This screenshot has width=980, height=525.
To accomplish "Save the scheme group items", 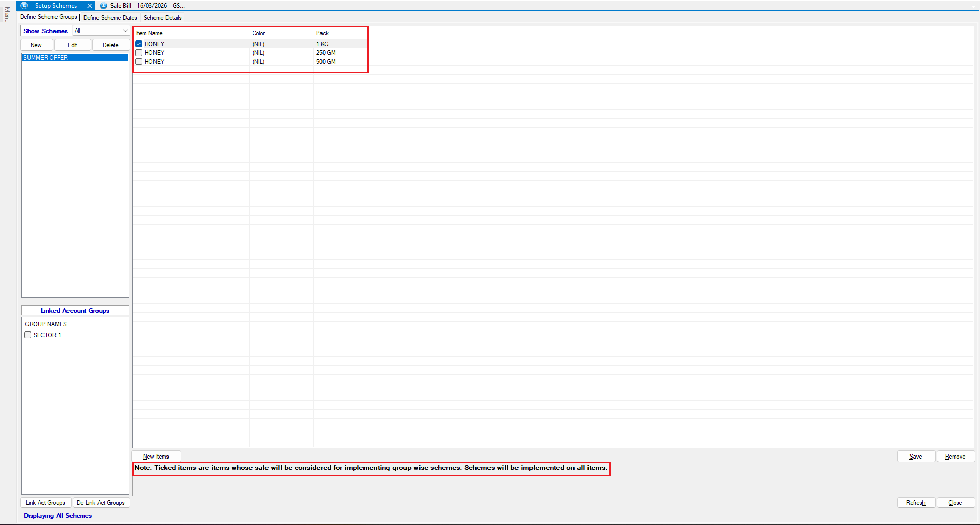I will 916,457.
